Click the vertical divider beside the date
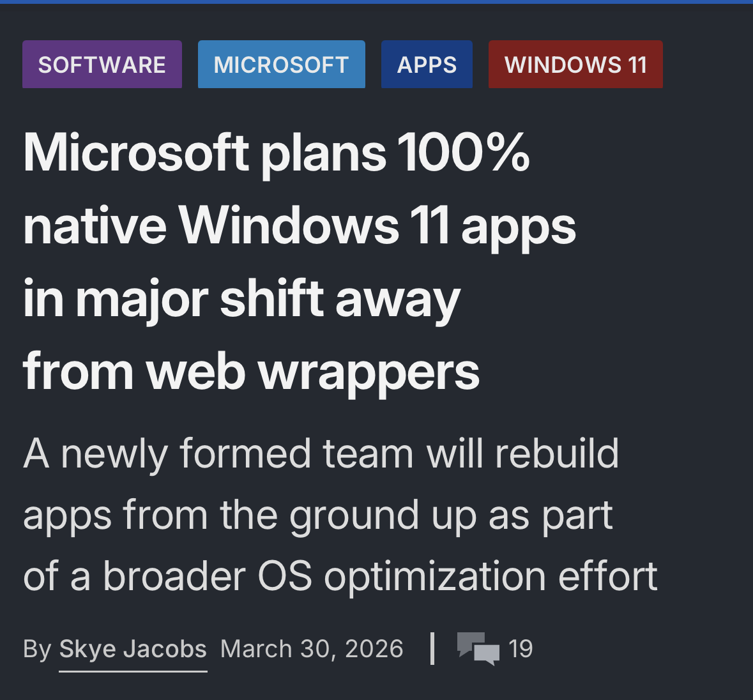This screenshot has height=700, width=753. pos(433,648)
